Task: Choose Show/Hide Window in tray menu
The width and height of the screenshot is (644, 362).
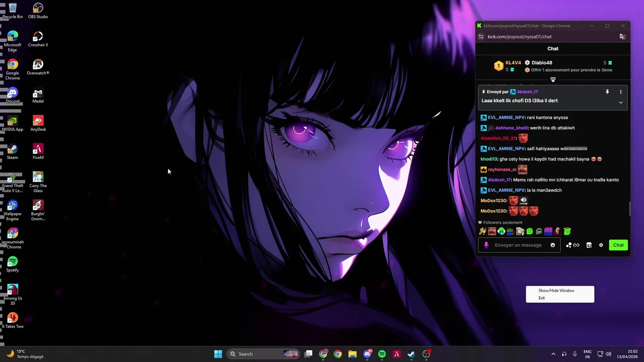Action: (556, 291)
